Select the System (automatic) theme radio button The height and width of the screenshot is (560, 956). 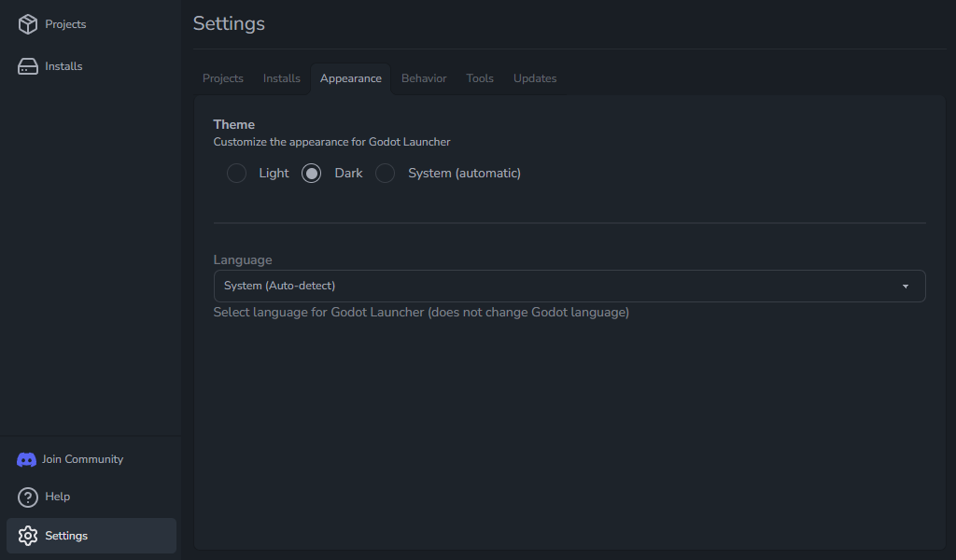(385, 173)
